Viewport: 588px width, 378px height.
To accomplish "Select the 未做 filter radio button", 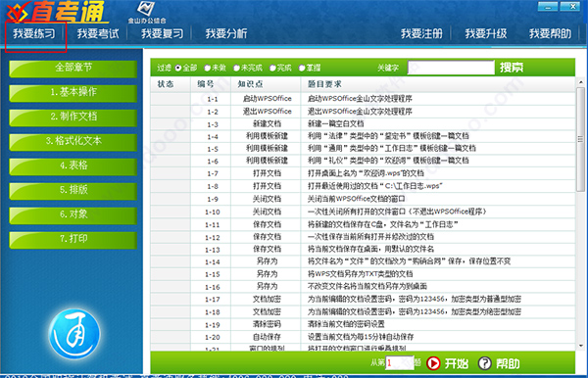I will [x=208, y=68].
